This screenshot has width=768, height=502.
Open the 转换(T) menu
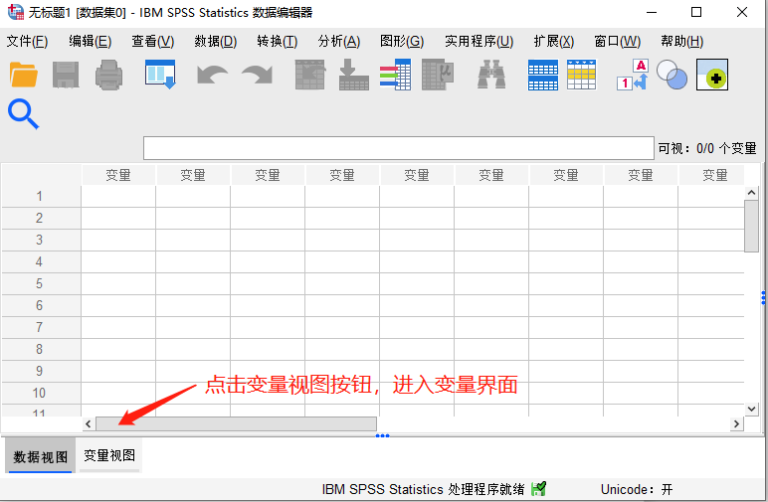(x=277, y=42)
